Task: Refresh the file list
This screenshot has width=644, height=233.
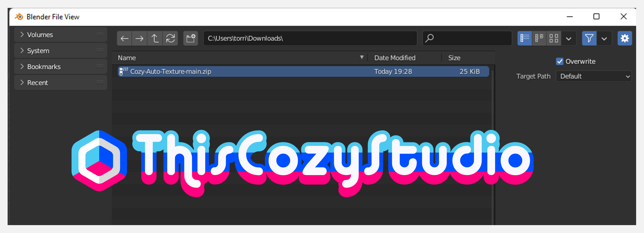Action: click(170, 38)
